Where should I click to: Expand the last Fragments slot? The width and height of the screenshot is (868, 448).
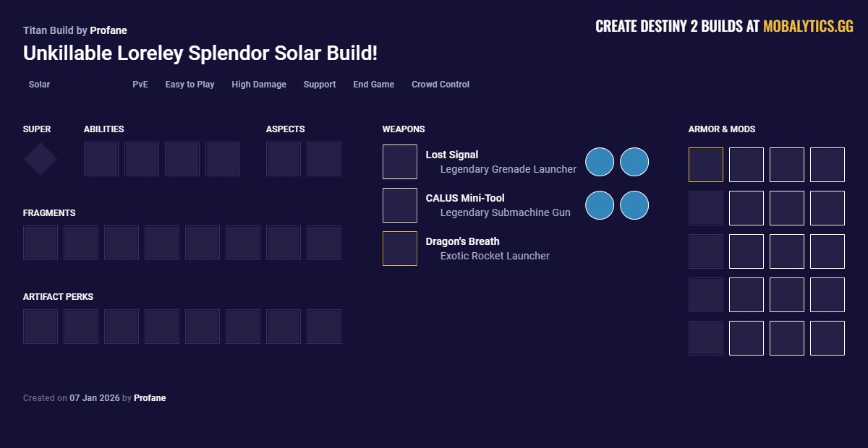coord(323,242)
